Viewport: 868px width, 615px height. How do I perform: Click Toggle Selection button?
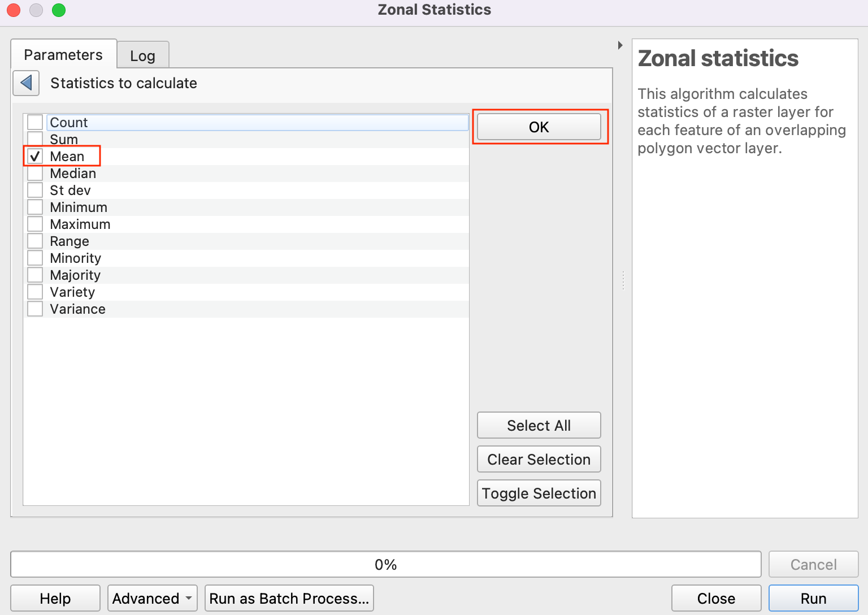pos(539,493)
